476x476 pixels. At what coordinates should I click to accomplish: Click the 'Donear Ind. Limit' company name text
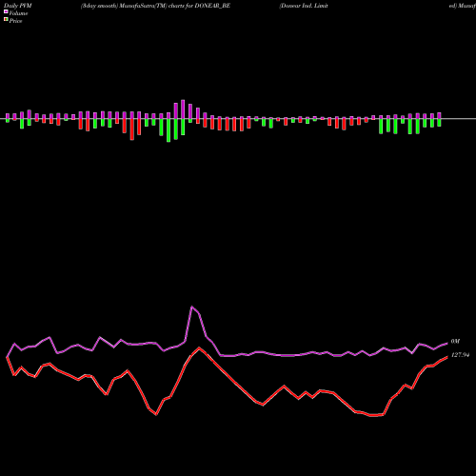(304, 6)
